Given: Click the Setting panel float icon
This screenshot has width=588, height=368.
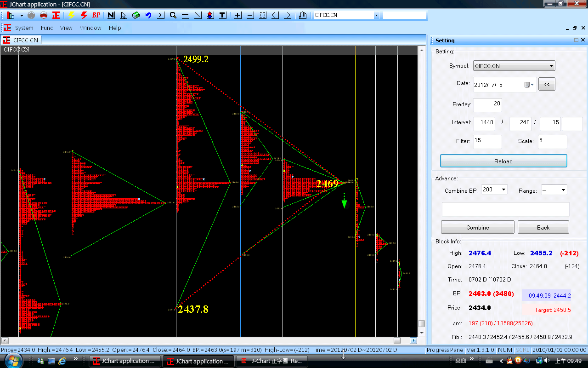Looking at the screenshot, I should [576, 40].
